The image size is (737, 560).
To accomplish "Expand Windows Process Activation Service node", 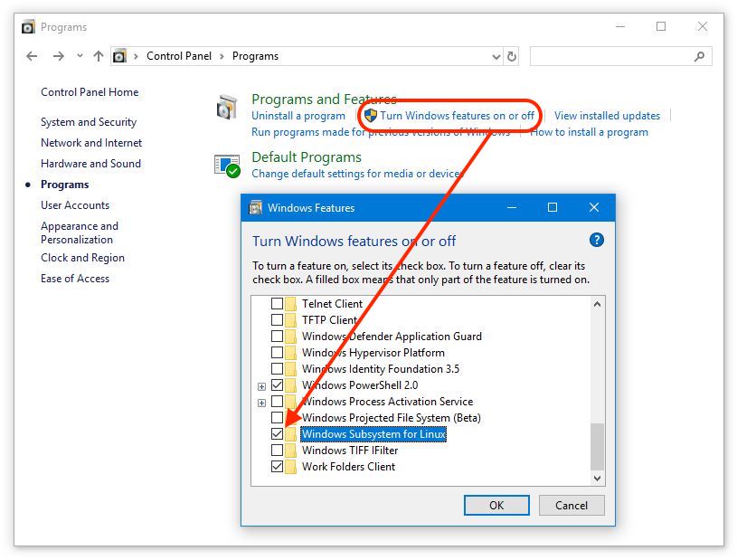I will pyautogui.click(x=262, y=403).
